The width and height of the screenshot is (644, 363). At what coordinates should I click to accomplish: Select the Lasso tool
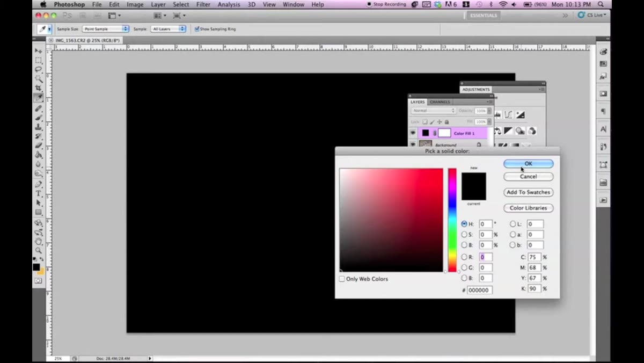point(39,70)
